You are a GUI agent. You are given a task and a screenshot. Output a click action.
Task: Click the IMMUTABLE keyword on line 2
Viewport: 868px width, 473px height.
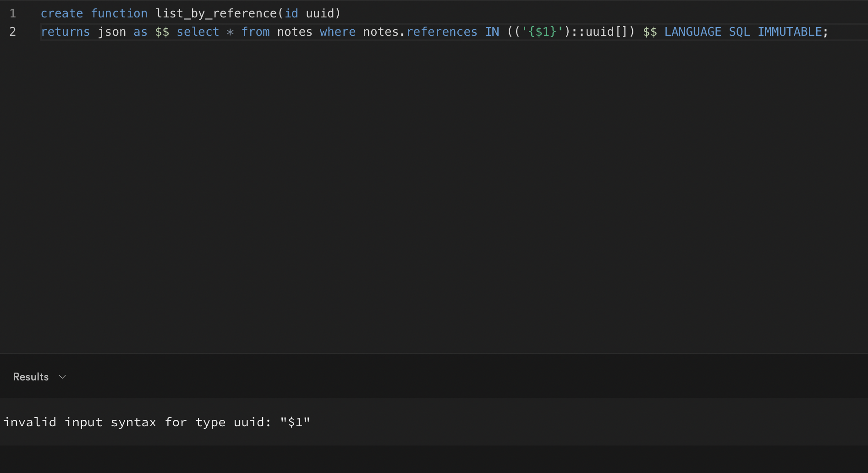[x=790, y=32]
